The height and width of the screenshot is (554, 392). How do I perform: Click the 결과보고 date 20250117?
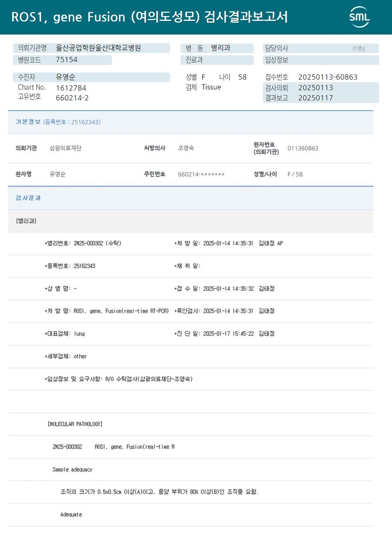pyautogui.click(x=316, y=98)
